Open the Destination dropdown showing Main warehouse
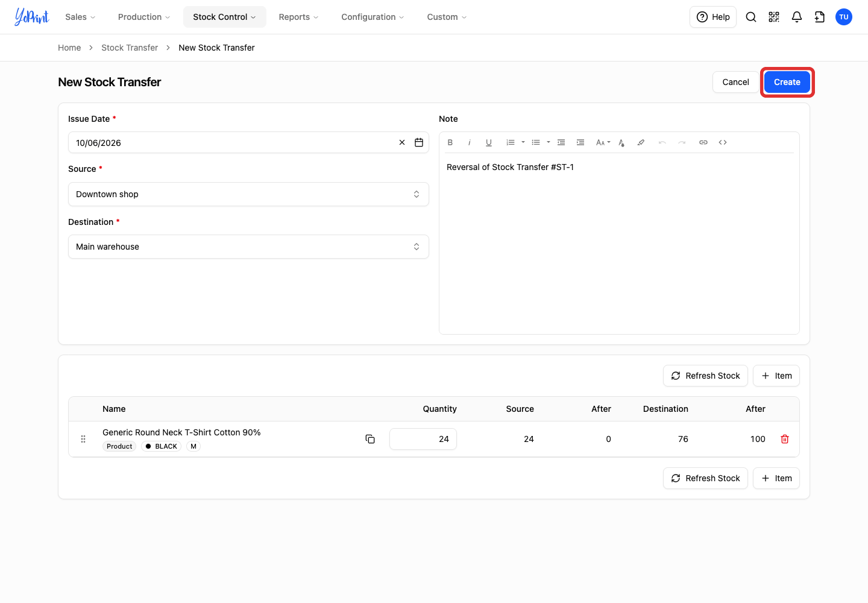868x603 pixels. point(248,247)
